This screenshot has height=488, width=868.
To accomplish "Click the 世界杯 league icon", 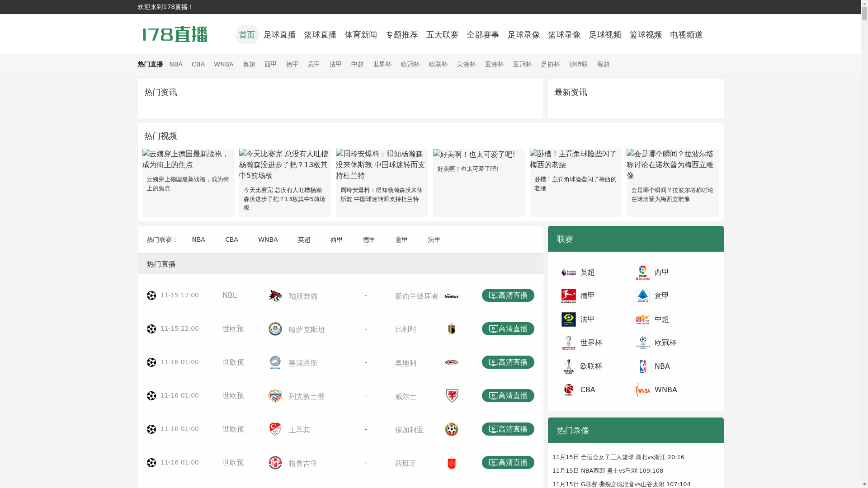I will 569,343.
